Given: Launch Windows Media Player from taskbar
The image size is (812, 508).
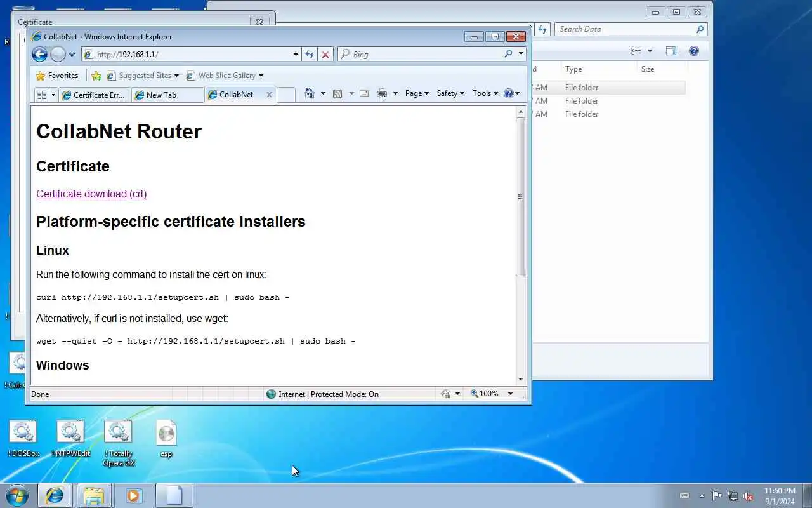Looking at the screenshot, I should coord(133,495).
